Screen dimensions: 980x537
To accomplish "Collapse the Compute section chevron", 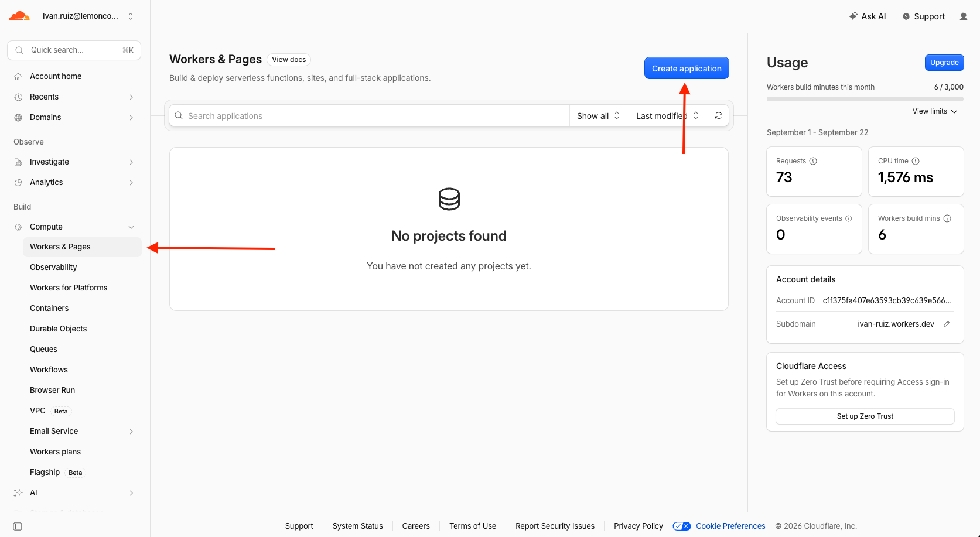I will click(x=131, y=227).
